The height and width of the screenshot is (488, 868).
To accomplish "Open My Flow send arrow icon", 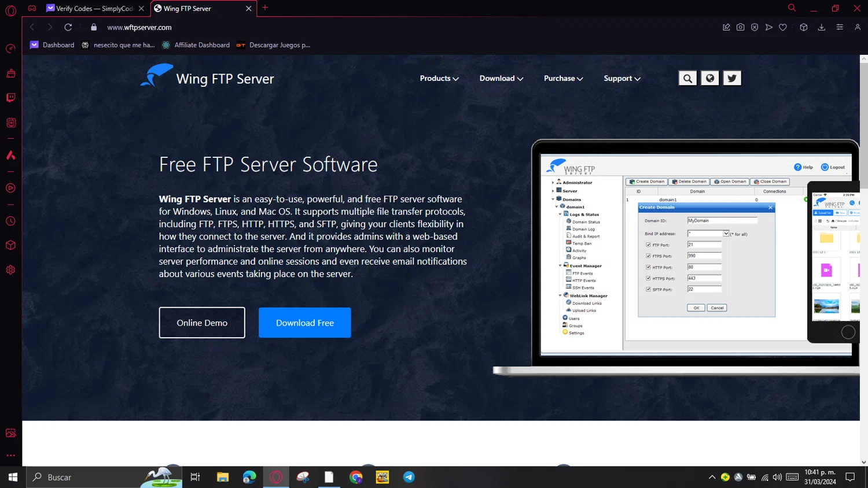I will point(768,27).
